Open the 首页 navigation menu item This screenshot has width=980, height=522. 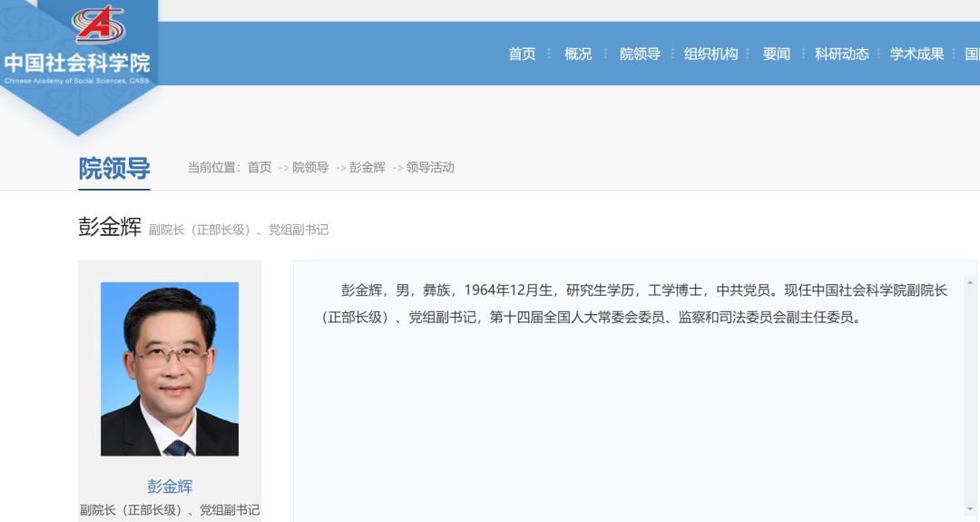pyautogui.click(x=522, y=54)
